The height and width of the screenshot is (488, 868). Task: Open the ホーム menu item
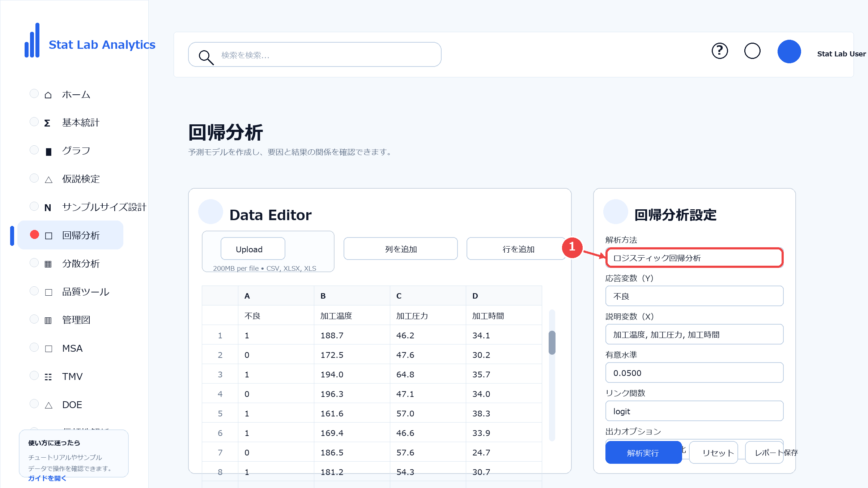[76, 95]
